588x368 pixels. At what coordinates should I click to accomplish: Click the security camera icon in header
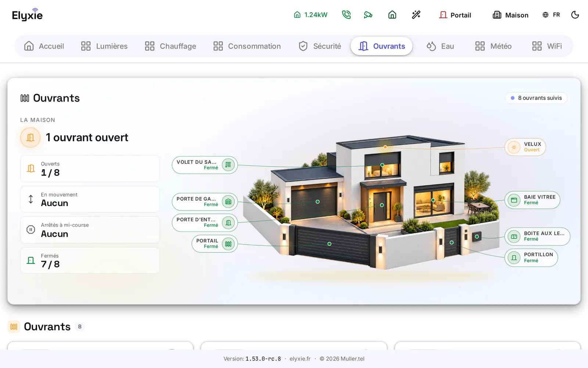368,15
